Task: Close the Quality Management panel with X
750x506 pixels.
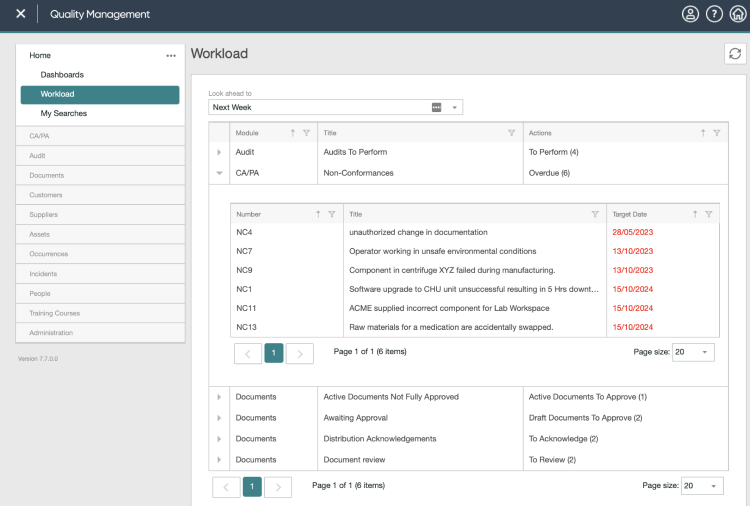Action: coord(21,14)
